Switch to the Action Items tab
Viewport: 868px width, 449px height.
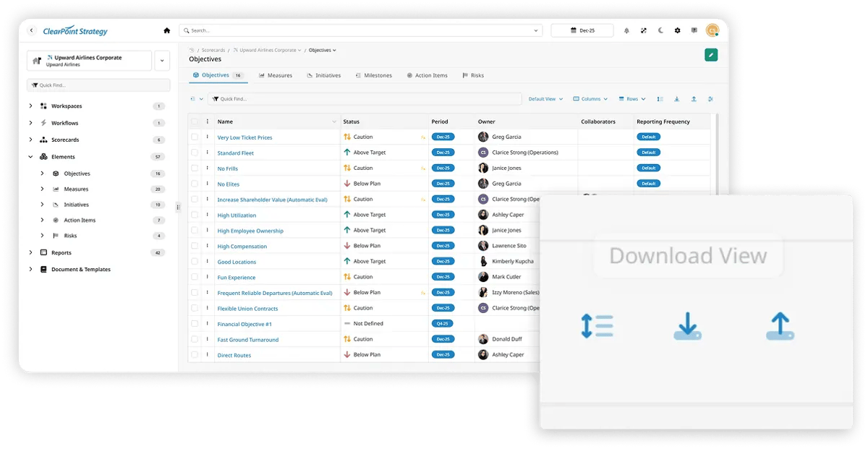click(427, 75)
